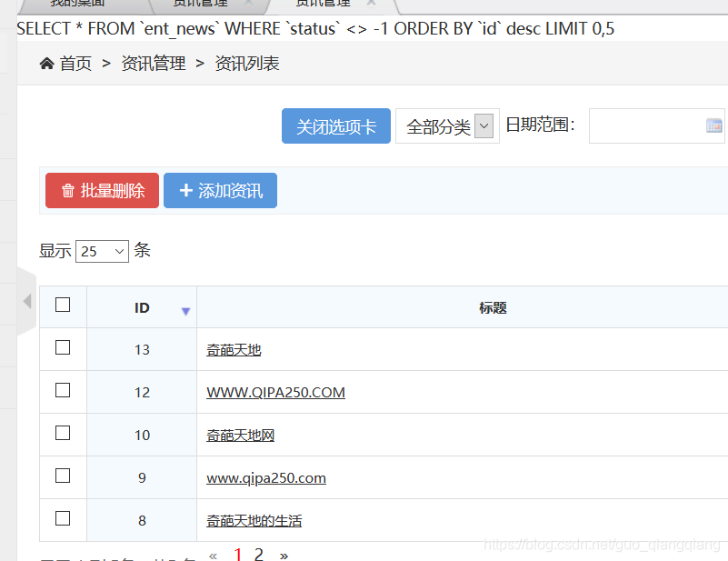Click 批量删除 button
Screen dimensions: 728x561
click(x=102, y=190)
